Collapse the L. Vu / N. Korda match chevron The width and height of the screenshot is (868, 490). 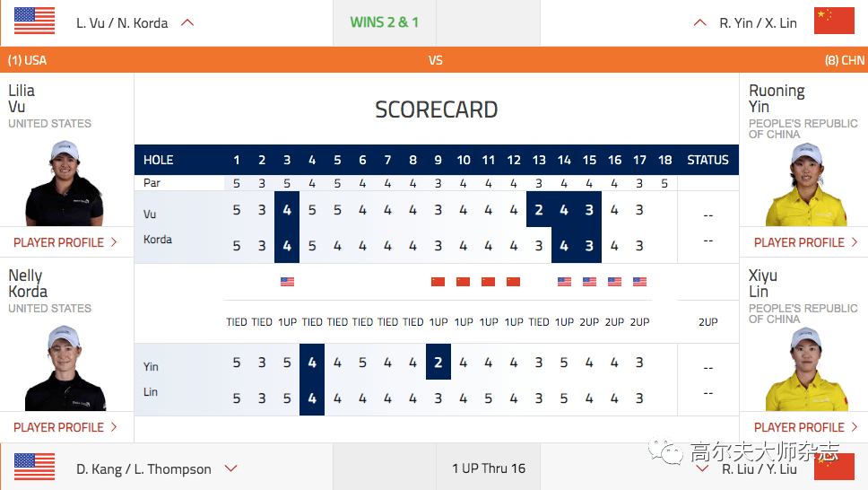point(187,22)
